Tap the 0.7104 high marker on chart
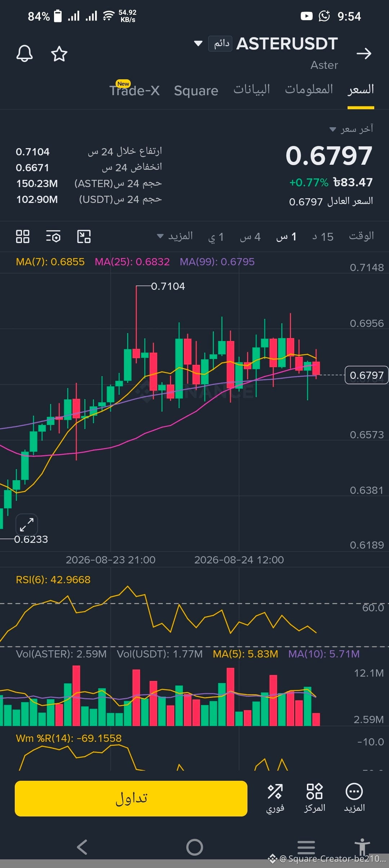The height and width of the screenshot is (868, 389). (x=168, y=286)
